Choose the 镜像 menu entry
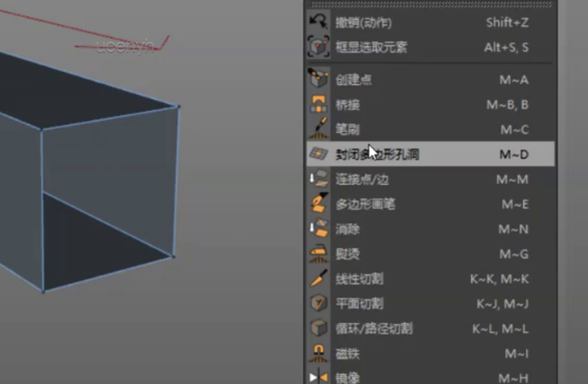 [x=430, y=376]
